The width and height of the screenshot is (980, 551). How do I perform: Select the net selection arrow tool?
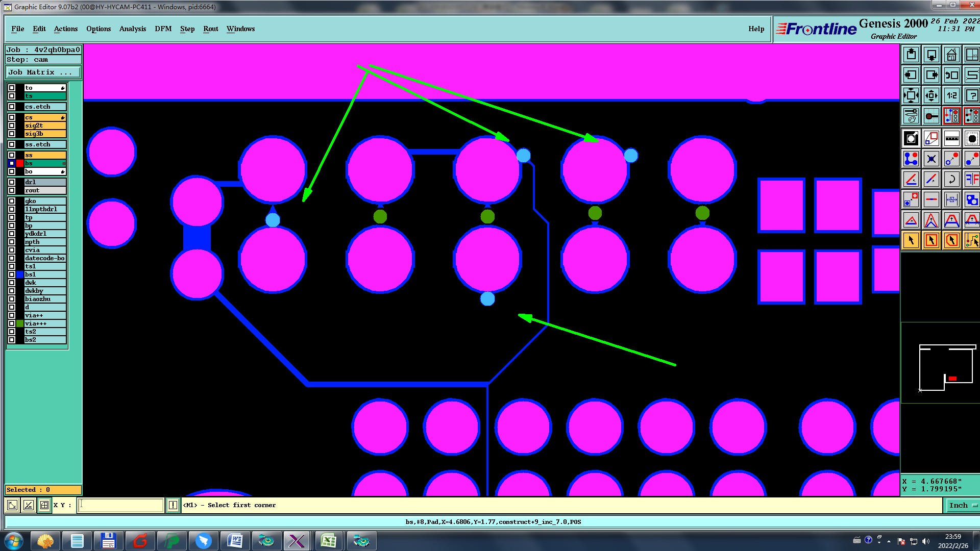pyautogui.click(x=972, y=240)
